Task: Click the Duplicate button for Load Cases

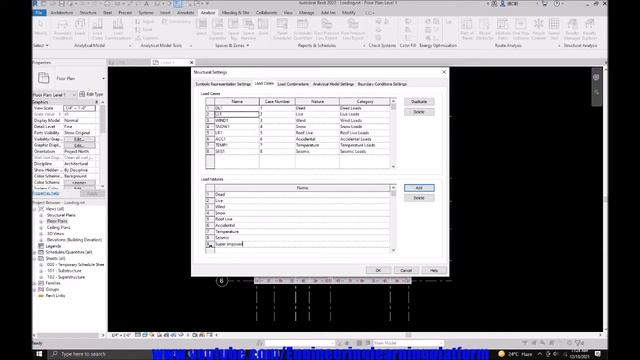Action: coord(419,102)
